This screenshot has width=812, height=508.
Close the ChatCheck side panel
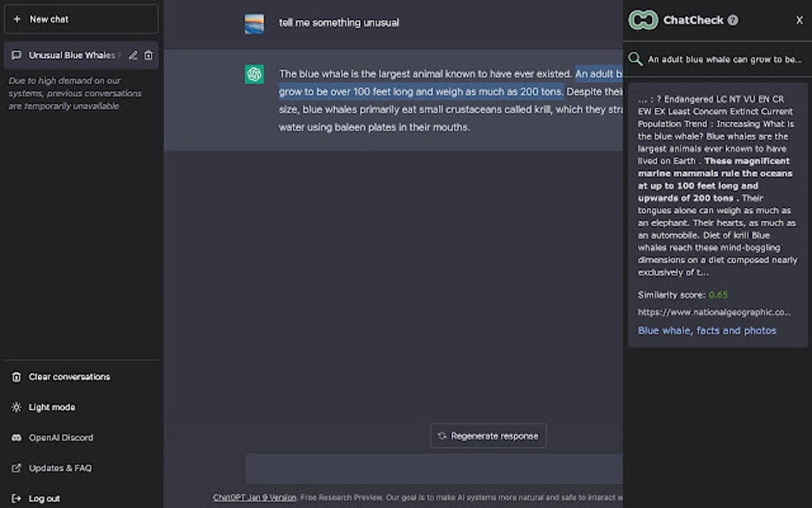(799, 20)
